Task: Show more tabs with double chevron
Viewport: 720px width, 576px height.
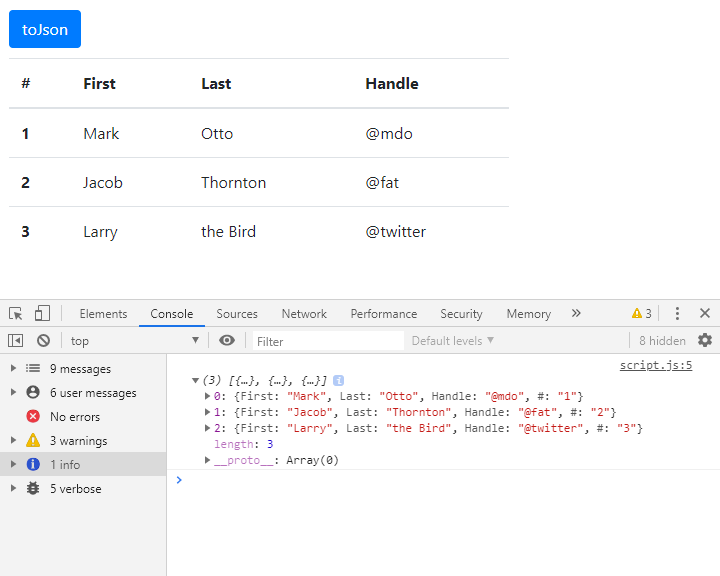Action: (x=576, y=313)
